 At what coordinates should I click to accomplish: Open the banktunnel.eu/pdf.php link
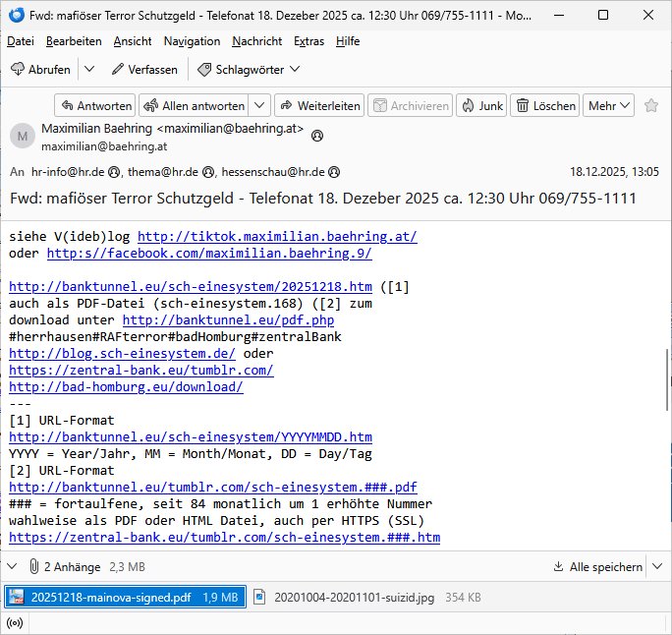(228, 319)
